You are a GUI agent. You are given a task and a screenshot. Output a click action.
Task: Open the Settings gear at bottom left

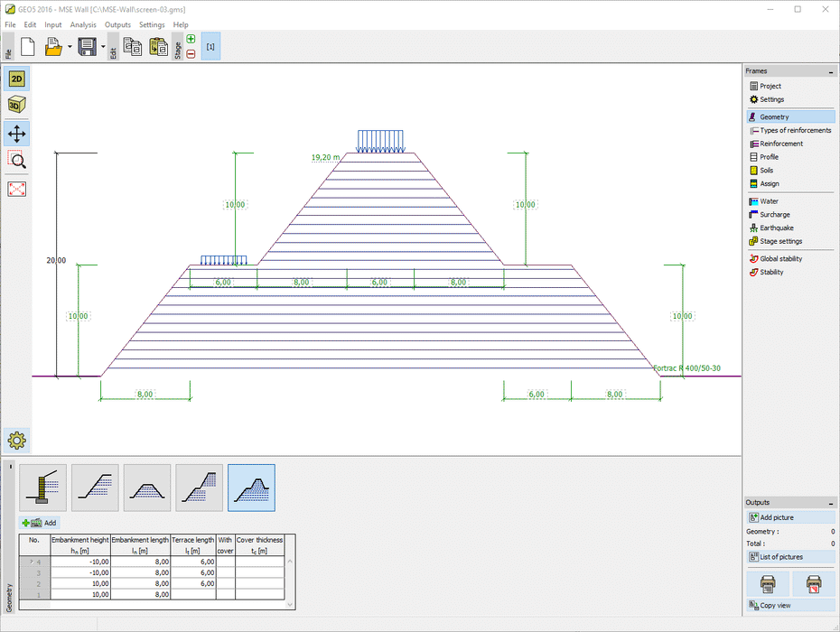click(16, 440)
